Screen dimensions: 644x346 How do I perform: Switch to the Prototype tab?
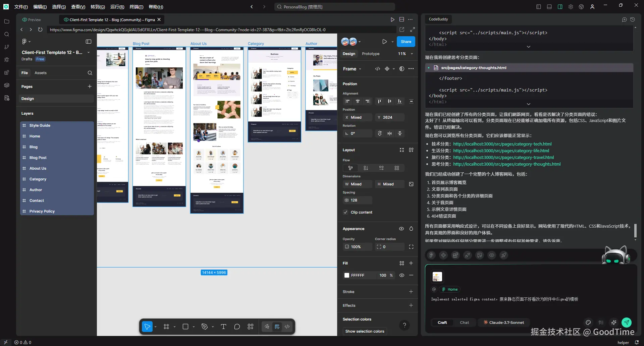[371, 54]
